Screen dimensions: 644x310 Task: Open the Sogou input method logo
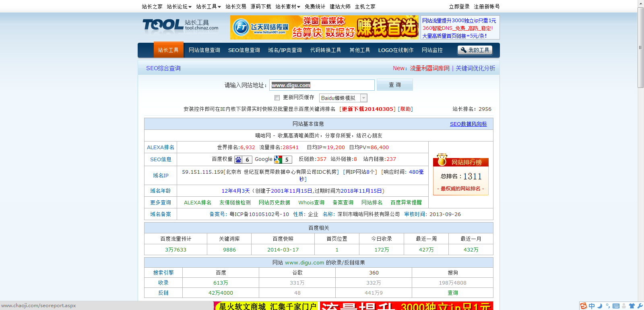(x=583, y=306)
